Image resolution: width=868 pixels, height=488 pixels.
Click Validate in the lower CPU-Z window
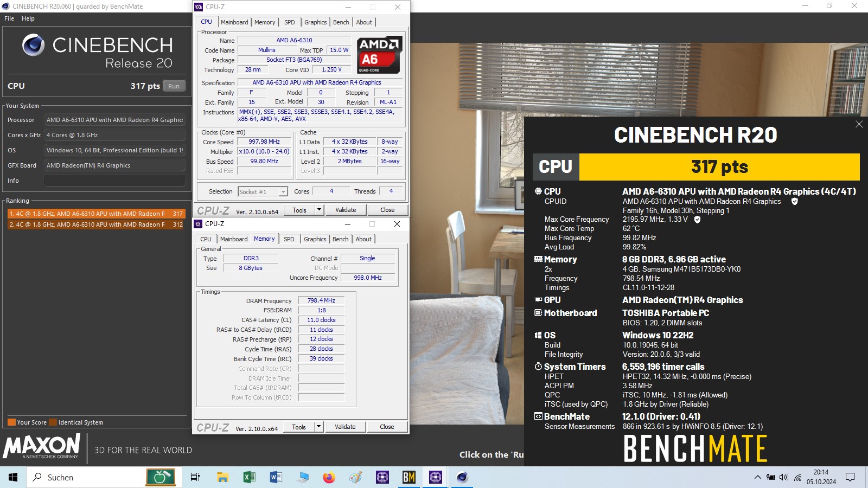[x=345, y=427]
